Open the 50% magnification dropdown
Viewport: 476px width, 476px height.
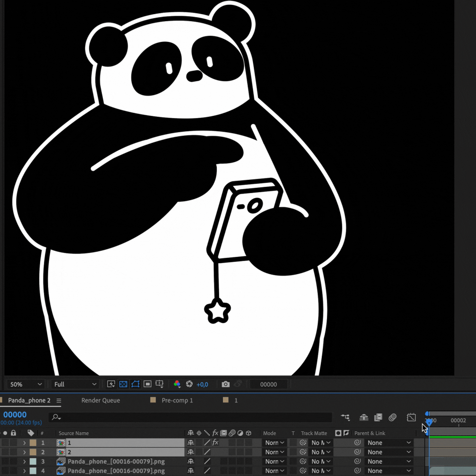[x=26, y=384]
